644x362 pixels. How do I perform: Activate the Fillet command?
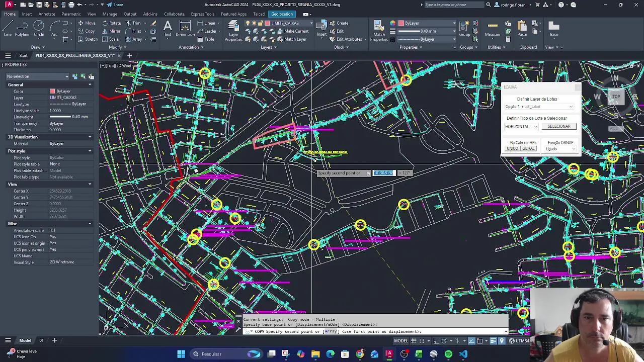[133, 31]
